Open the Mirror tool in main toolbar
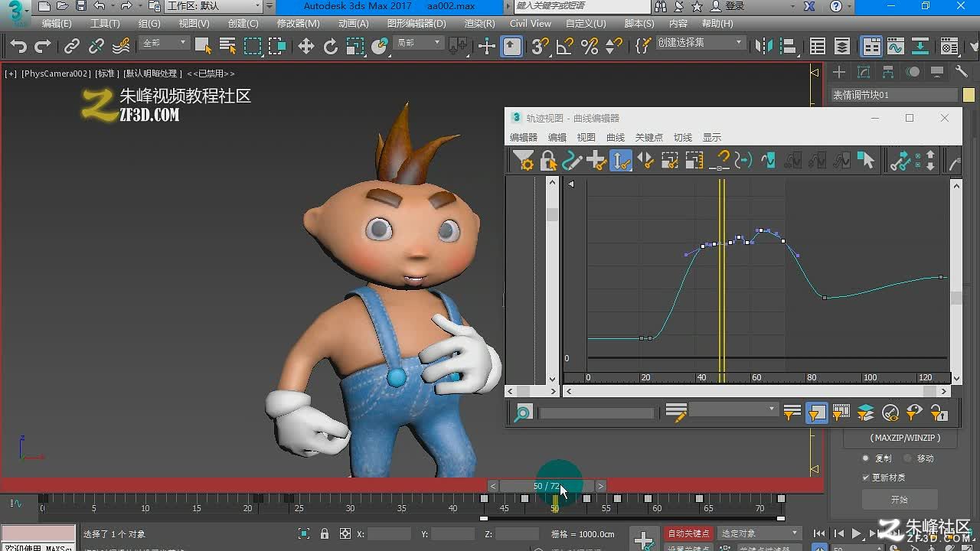Screen dimensions: 980x551 tap(764, 47)
